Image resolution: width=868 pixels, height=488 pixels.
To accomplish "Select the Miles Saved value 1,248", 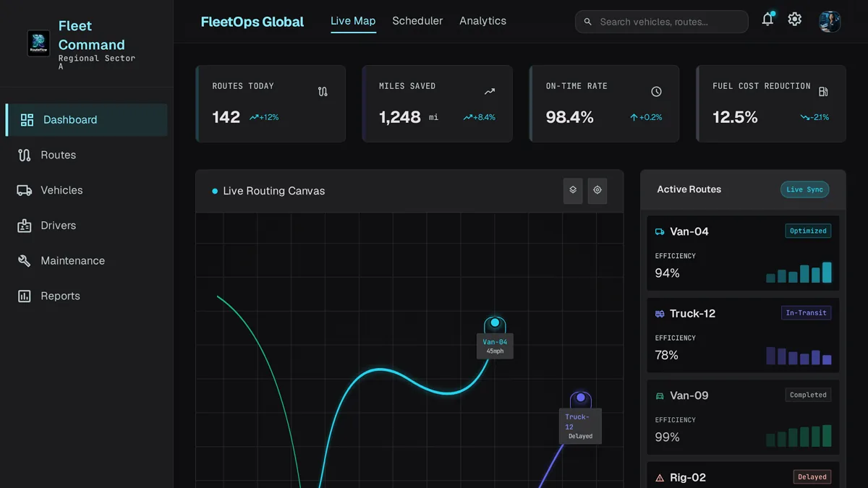I will (x=400, y=117).
